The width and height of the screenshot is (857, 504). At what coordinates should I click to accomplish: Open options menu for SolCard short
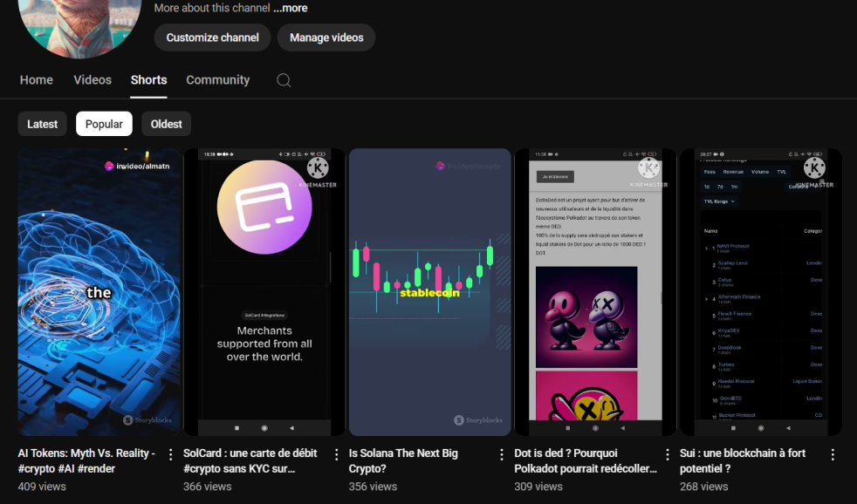[336, 454]
